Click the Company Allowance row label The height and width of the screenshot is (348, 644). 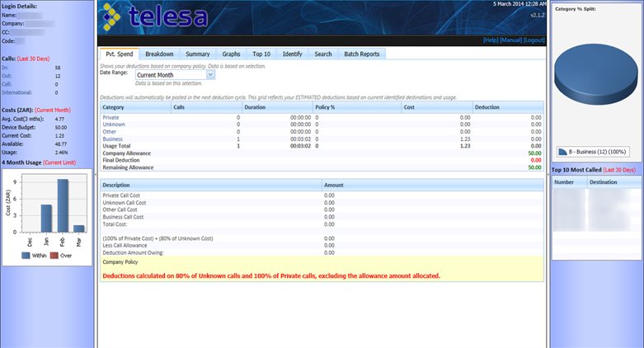[126, 153]
